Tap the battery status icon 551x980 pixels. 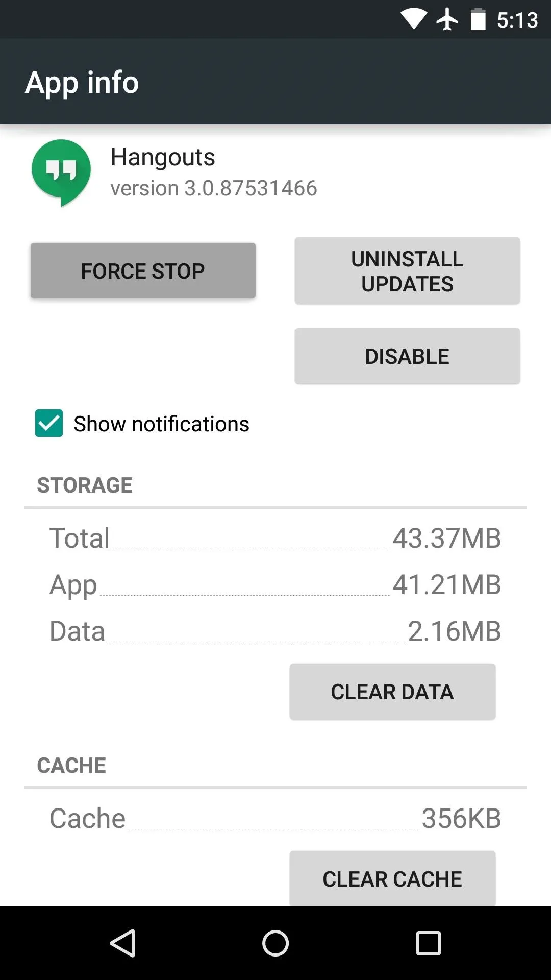pyautogui.click(x=478, y=19)
